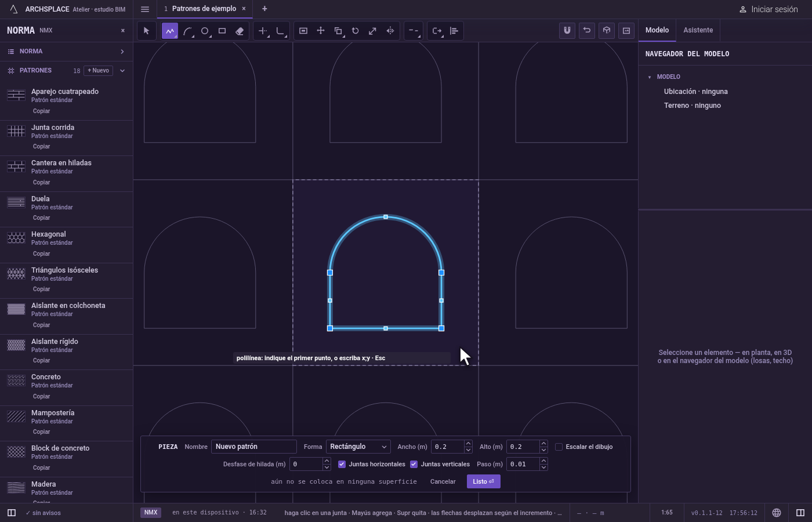812x522 pixels.
Task: Click the Cancelar button
Action: point(443,481)
